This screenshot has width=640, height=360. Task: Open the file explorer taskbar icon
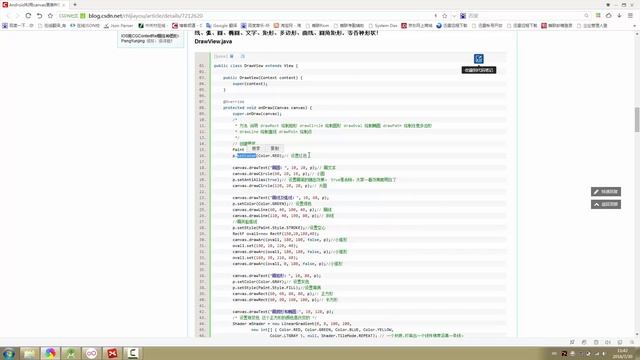tap(29, 353)
